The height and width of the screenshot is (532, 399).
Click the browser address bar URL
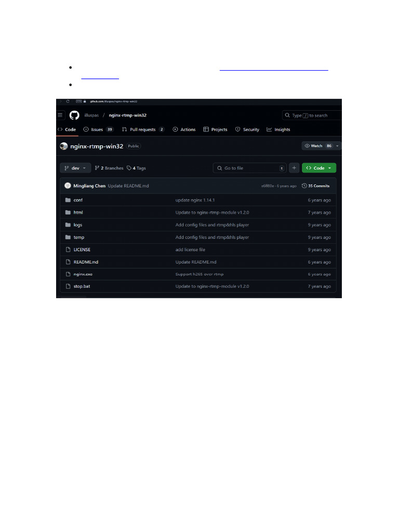pyautogui.click(x=113, y=101)
